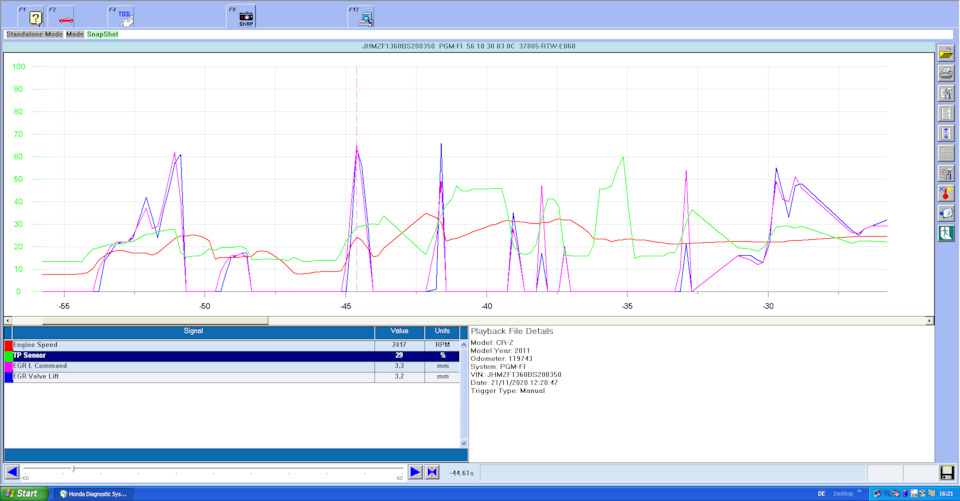Click the DE language indicator in taskbar
This screenshot has width=960, height=501.
[x=821, y=494]
